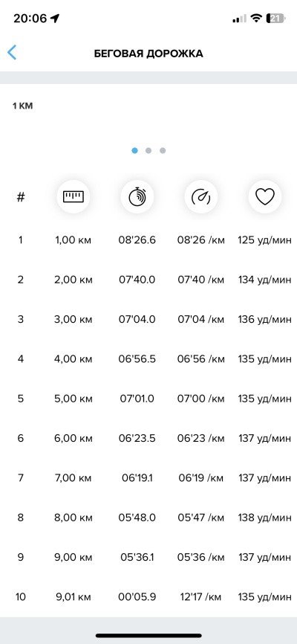This screenshot has height=644, width=297.
Task: Tap lap 3 heart rate 136 уд/мин
Action: pyautogui.click(x=265, y=320)
